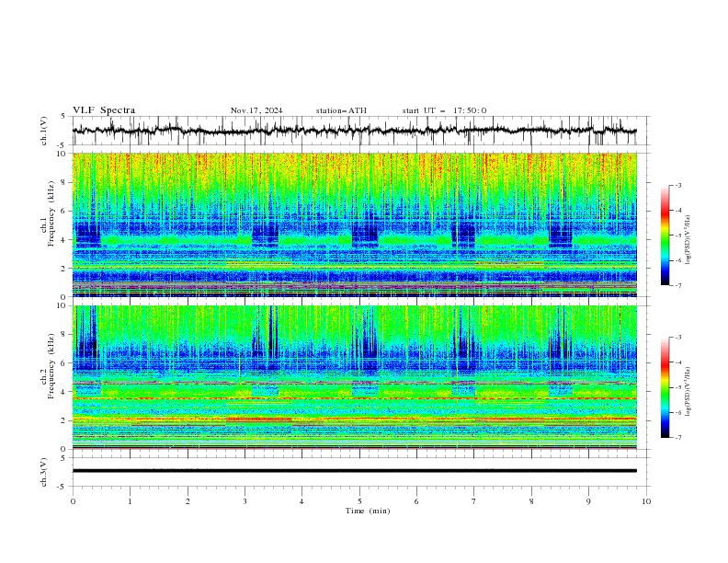Click the "station=ATH" header label

pyautogui.click(x=341, y=110)
